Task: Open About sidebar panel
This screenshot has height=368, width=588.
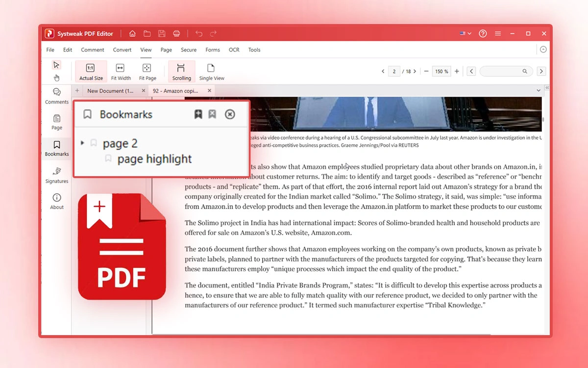Action: click(x=57, y=201)
